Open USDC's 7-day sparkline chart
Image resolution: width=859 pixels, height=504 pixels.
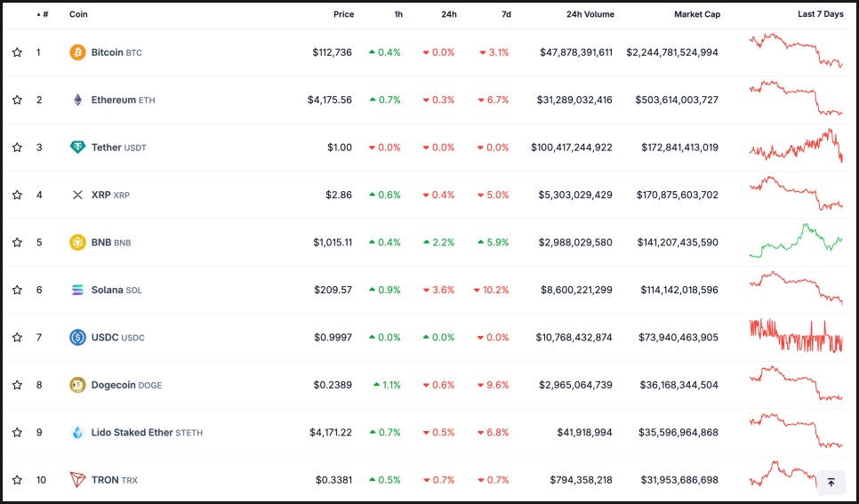[796, 335]
